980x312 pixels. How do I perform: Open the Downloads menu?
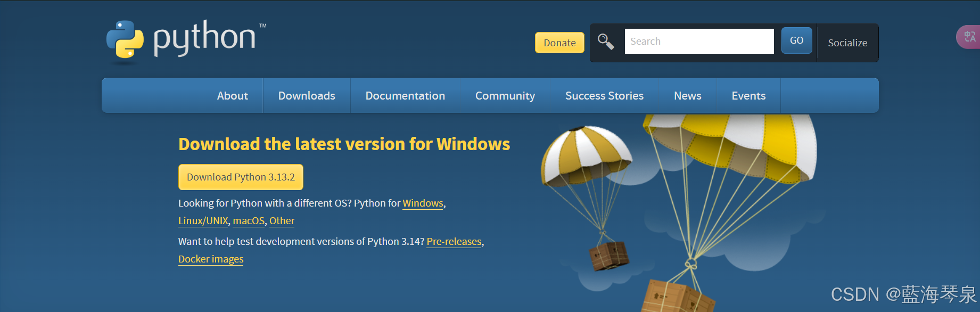(x=307, y=96)
